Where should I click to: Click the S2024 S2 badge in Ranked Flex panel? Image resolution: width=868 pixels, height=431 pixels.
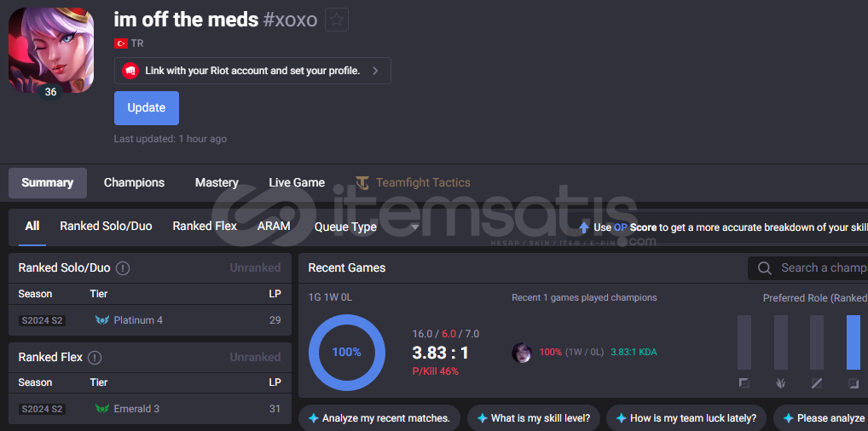42,409
